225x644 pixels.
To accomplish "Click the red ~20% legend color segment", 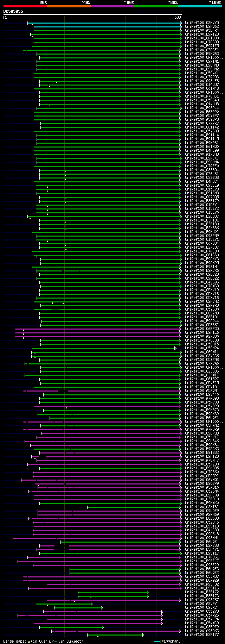I will (25, 6).
